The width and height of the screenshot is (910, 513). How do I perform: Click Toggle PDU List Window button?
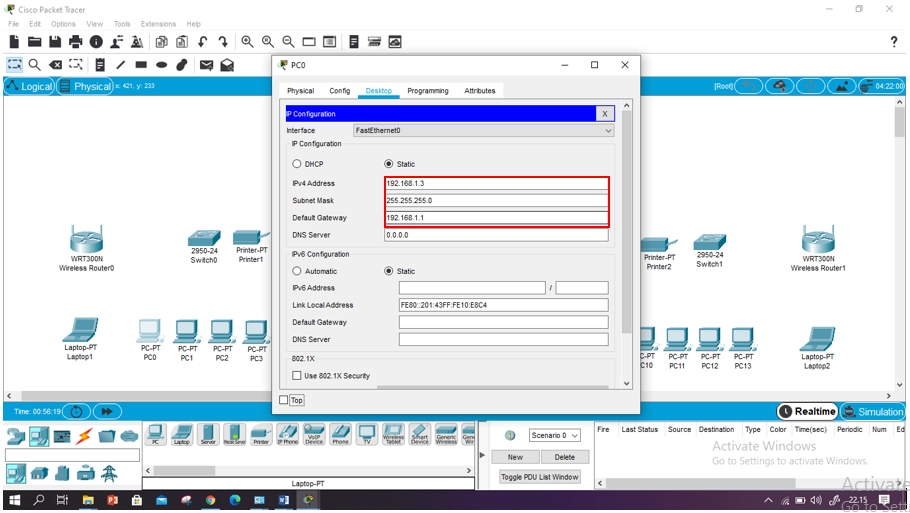coord(540,476)
